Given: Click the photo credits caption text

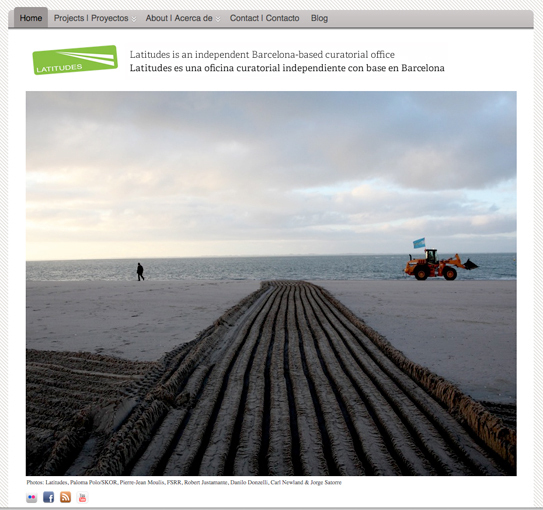Looking at the screenshot, I should pos(184,482).
